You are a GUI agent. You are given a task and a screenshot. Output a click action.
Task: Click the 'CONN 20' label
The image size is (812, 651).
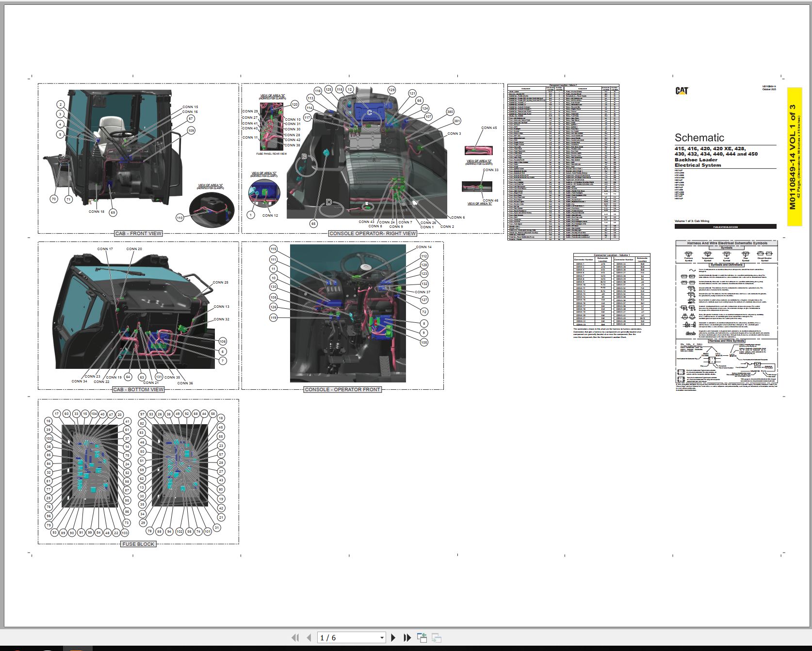(x=134, y=249)
